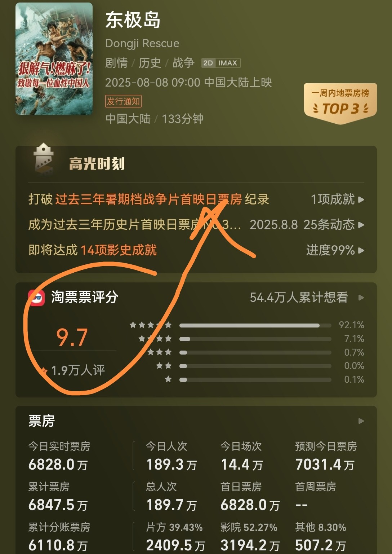
Task: Tap the 今日实时票房 6828.0万 figure
Action: [x=58, y=465]
